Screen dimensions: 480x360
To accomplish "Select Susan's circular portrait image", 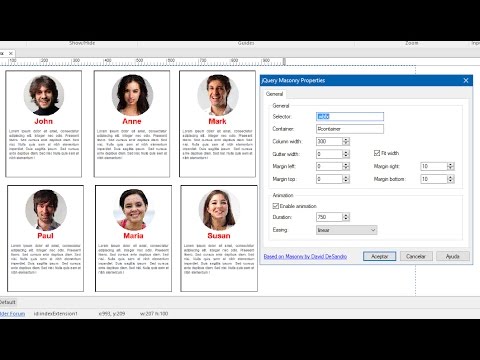I will [219, 210].
